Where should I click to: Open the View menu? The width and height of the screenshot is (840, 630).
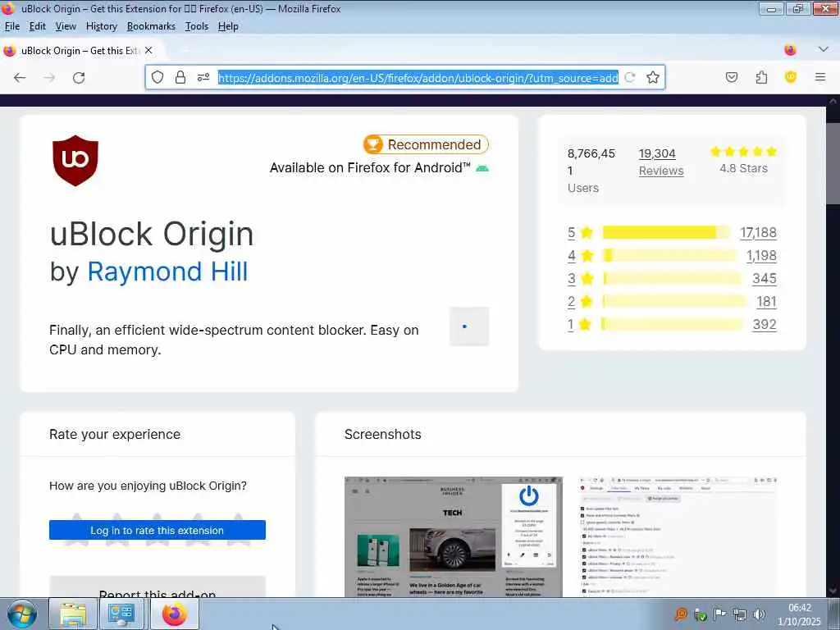pos(66,26)
